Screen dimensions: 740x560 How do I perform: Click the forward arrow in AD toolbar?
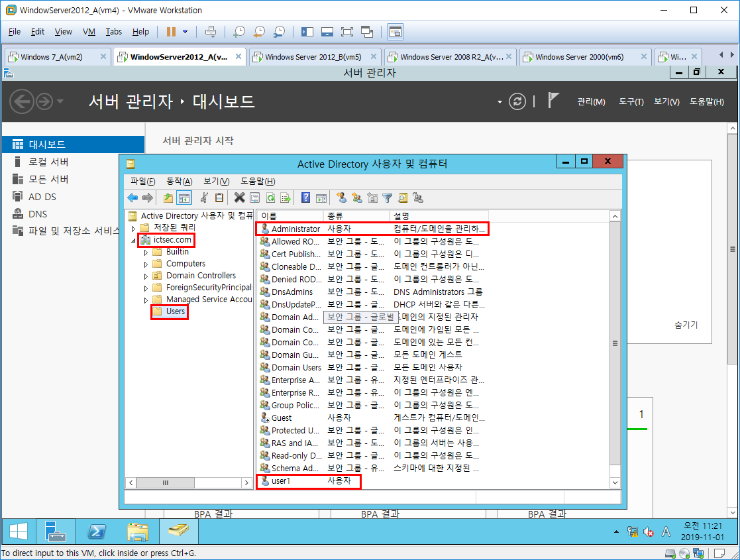point(148,198)
